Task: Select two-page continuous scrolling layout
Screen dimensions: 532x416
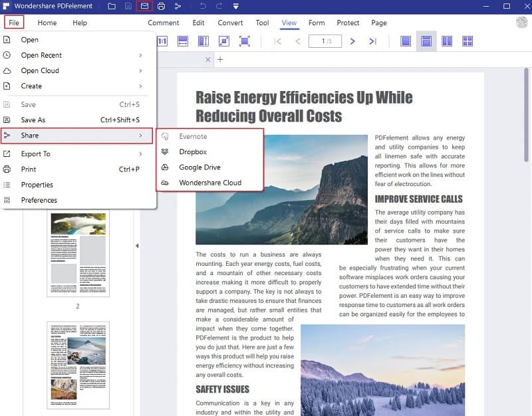Action: pos(467,41)
